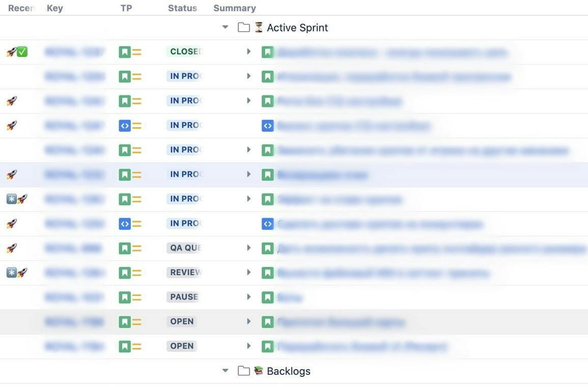Expand the REVIEW issue row
Screen dimensions: 588x387
(249, 272)
